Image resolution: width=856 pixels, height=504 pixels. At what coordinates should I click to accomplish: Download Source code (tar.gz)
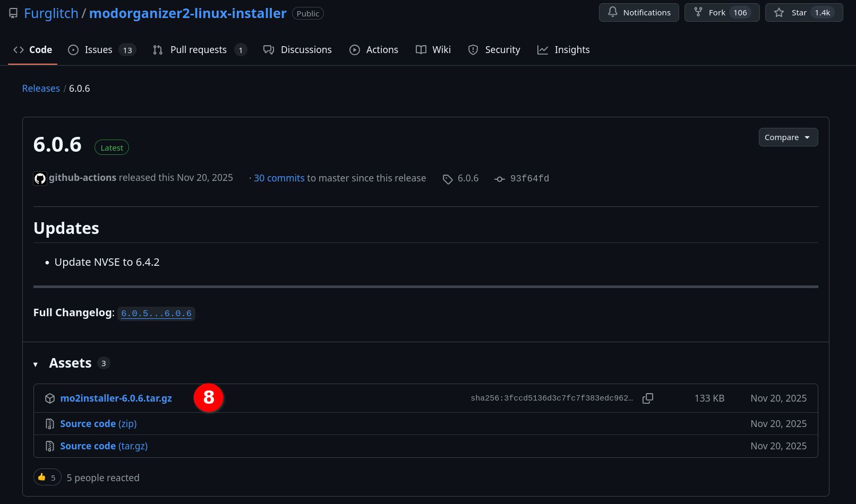[104, 446]
